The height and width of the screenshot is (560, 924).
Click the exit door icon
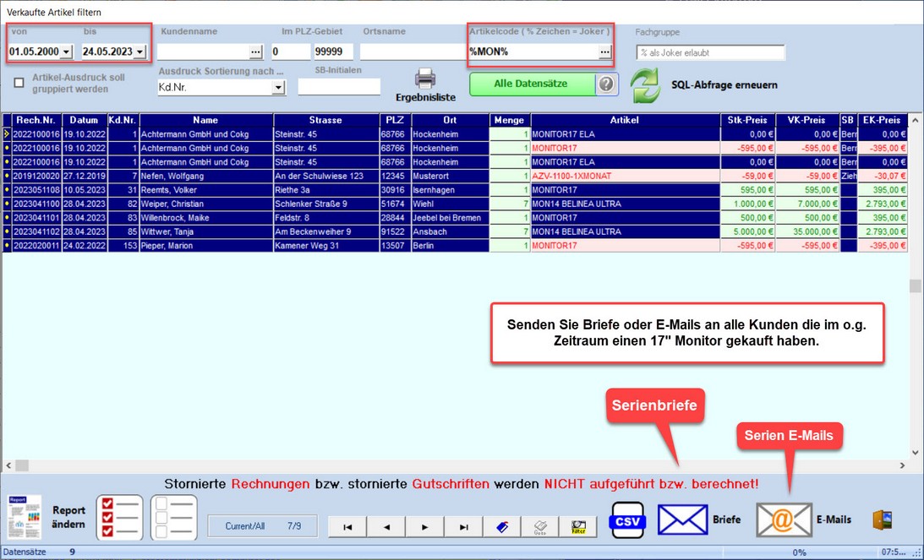click(883, 519)
